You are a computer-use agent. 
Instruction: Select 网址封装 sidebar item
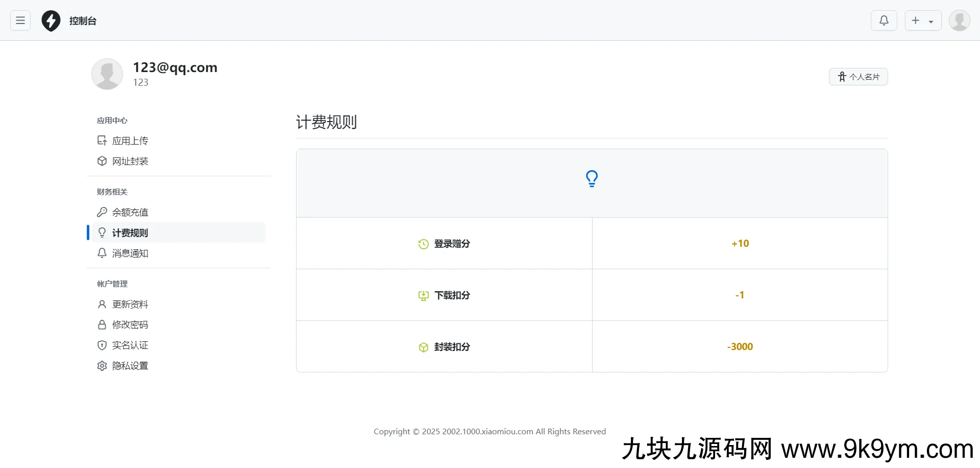click(x=130, y=161)
